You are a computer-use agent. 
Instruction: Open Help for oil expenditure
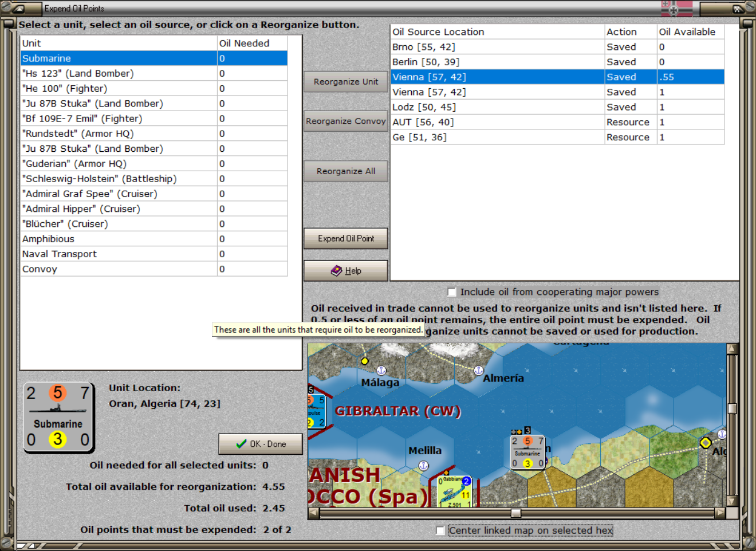click(346, 271)
